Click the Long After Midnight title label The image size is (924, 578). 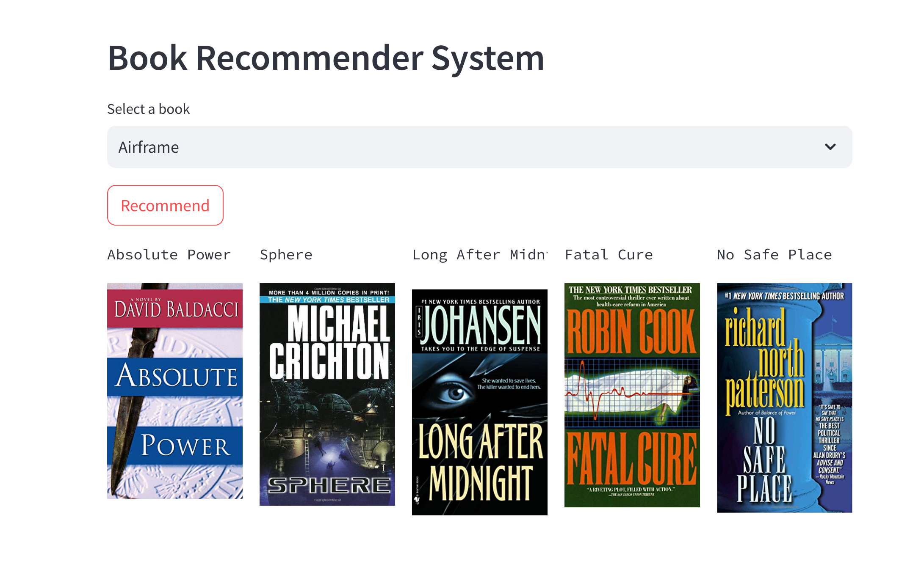point(480,255)
